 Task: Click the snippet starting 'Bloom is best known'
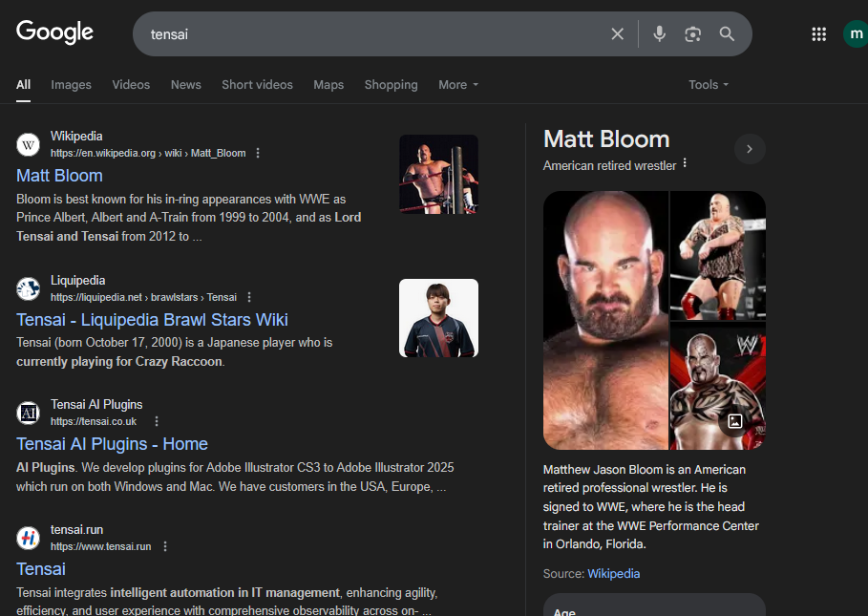point(189,218)
